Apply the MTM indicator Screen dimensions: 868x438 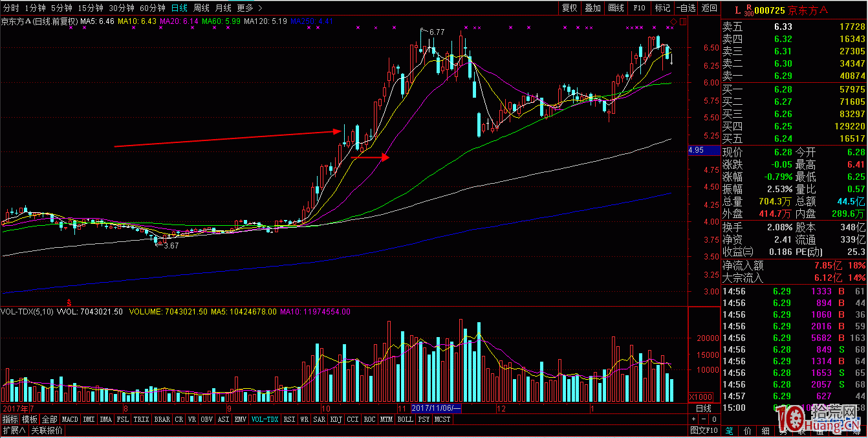(x=387, y=419)
